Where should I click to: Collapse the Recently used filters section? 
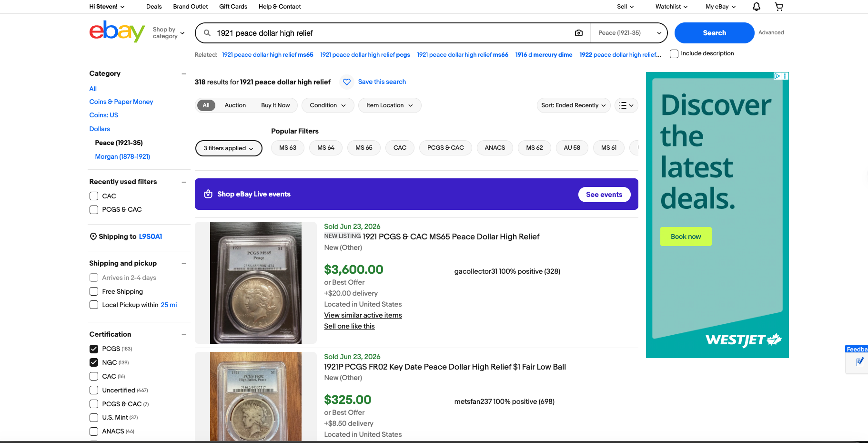point(184,182)
